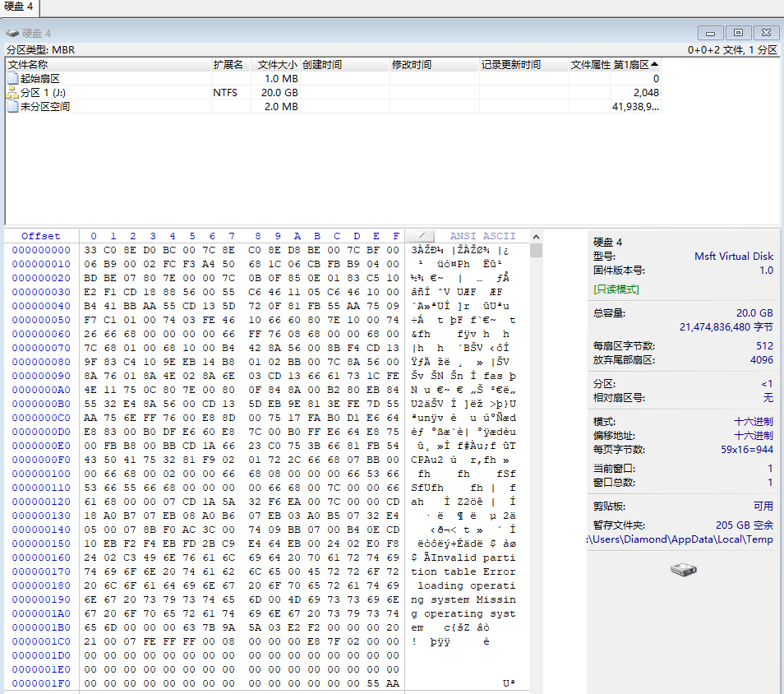The height and width of the screenshot is (694, 784).
Task: Click the 2.0 MB file size cell
Action: pos(281,107)
